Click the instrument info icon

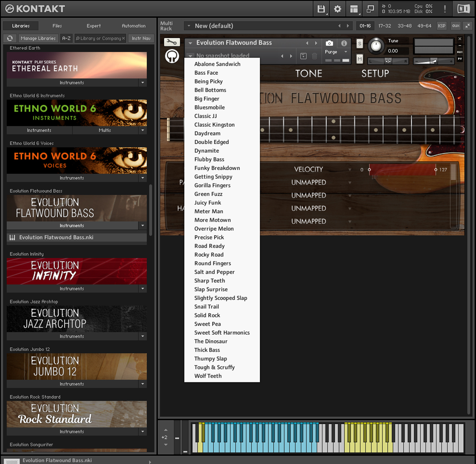pyautogui.click(x=344, y=43)
